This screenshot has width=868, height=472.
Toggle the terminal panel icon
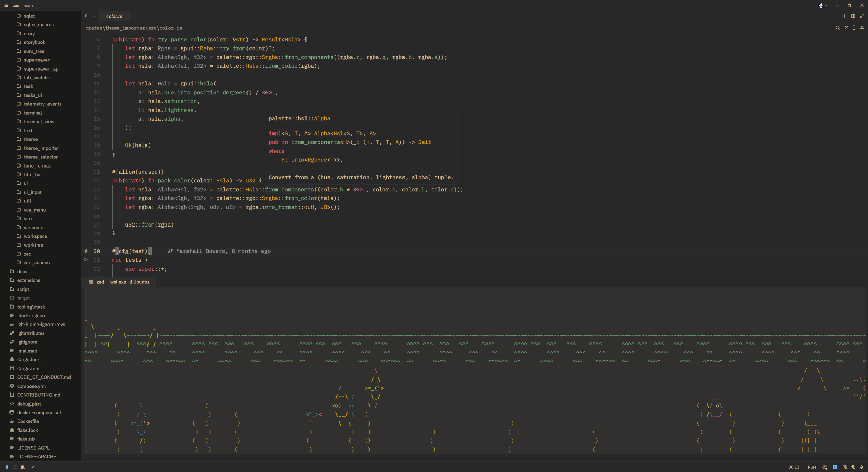[835, 467]
